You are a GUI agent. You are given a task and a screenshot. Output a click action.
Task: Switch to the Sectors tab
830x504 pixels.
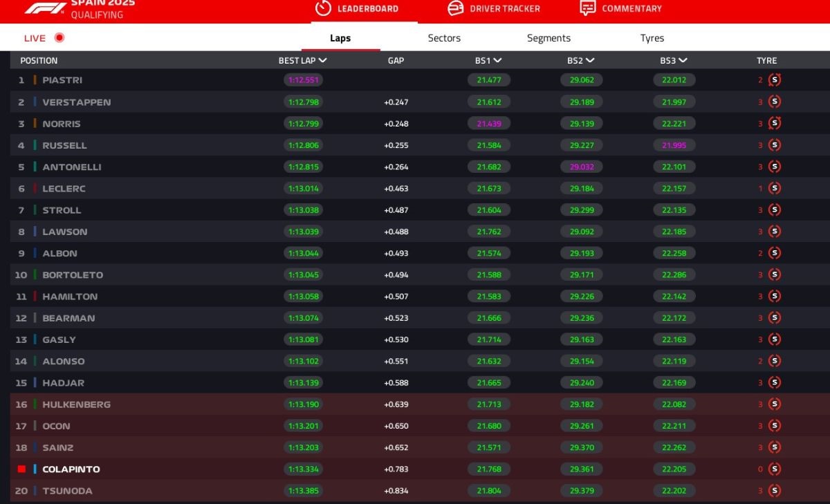coord(444,38)
